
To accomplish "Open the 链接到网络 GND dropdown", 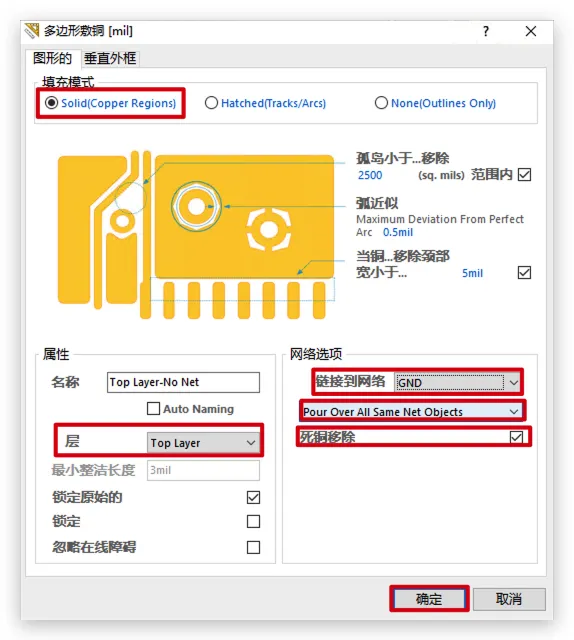I will point(458,382).
